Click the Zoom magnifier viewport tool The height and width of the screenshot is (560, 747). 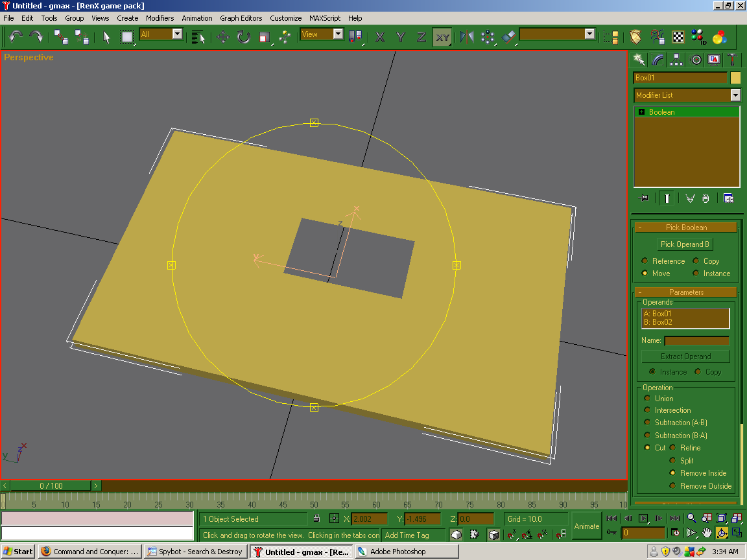[691, 518]
